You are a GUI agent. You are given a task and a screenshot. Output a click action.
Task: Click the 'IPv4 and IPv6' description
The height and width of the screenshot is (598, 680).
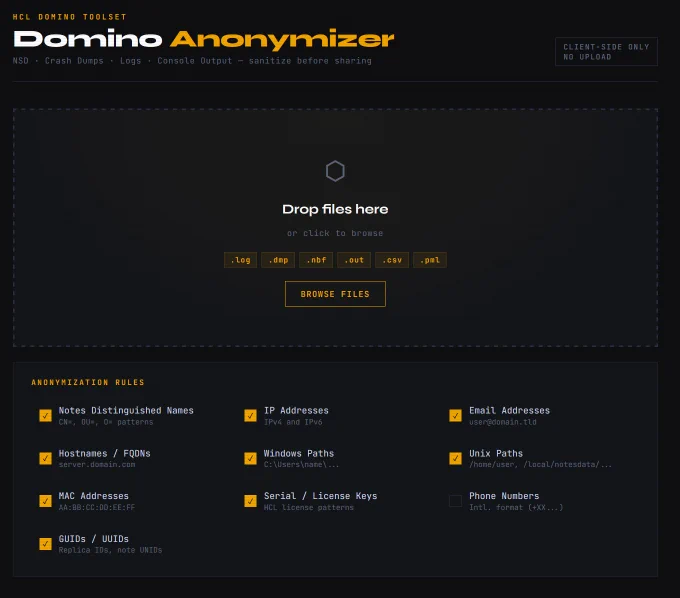(293, 422)
